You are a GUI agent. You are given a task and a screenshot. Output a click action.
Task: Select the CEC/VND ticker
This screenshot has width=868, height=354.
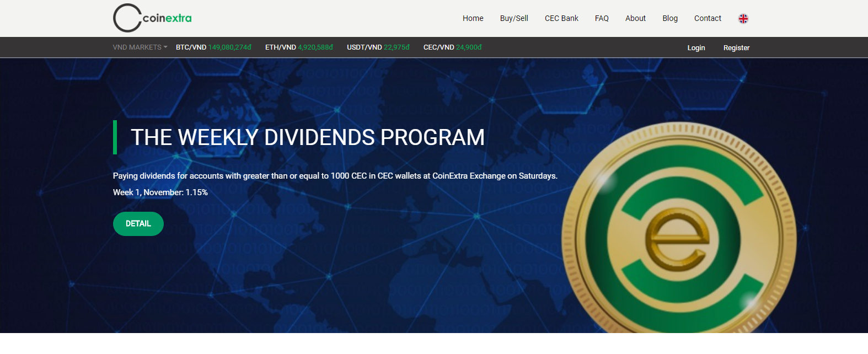(x=452, y=47)
